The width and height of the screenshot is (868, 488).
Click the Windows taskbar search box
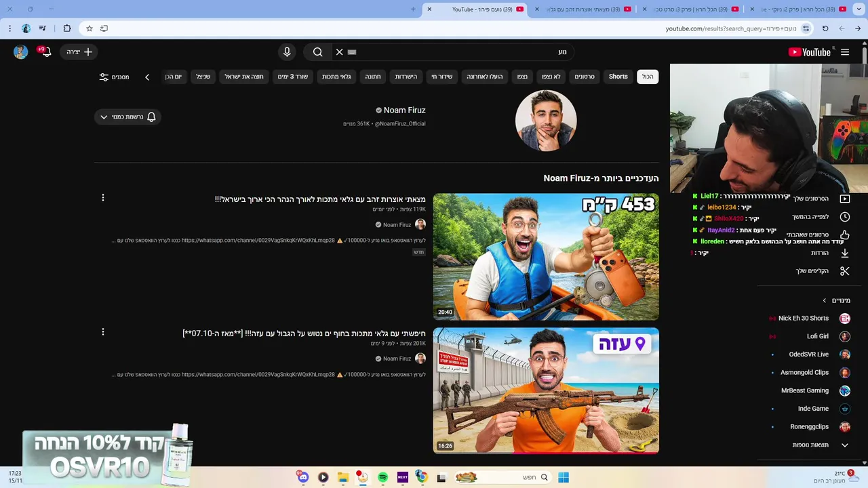[x=502, y=477]
